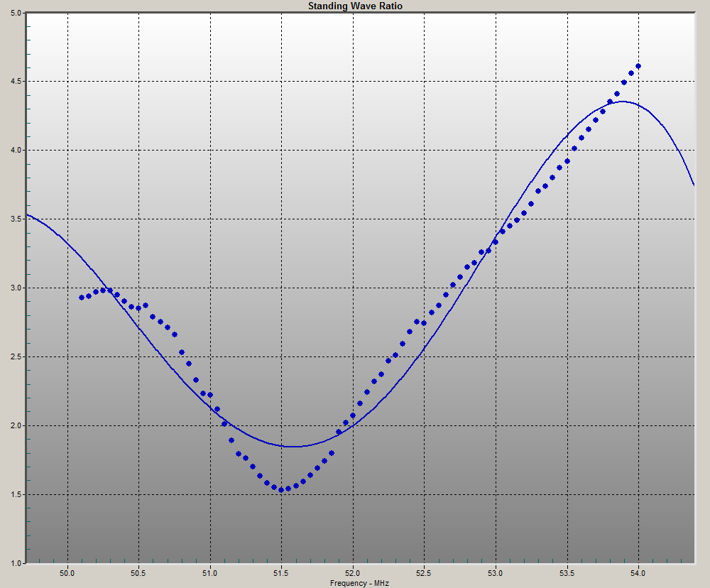Click the 51.0 frequency axis label
710x588 pixels.
(210, 572)
